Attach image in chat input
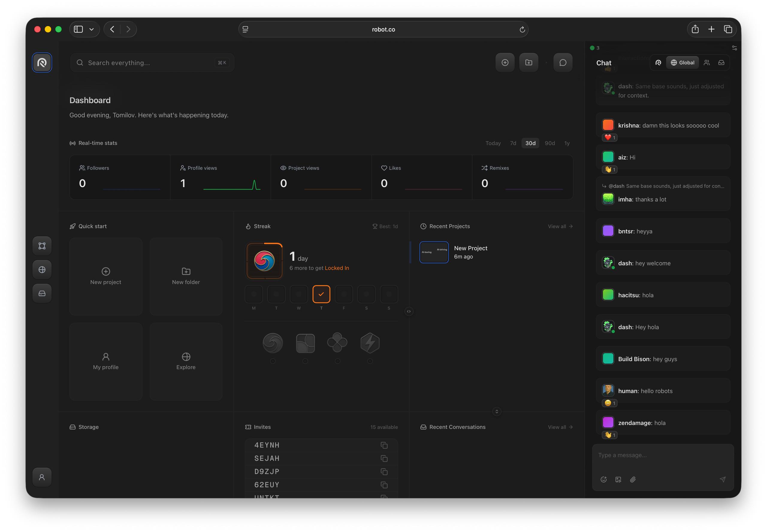Viewport: 767px width, 532px height. [x=618, y=480]
